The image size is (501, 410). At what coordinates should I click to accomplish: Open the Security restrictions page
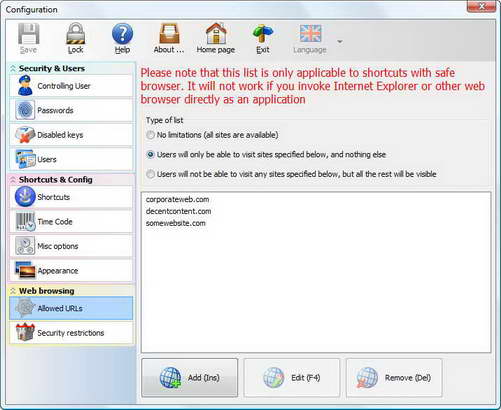tap(71, 333)
